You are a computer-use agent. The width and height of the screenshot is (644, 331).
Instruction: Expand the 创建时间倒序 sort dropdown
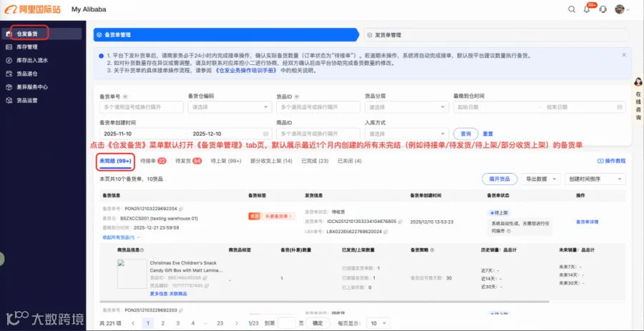pyautogui.click(x=595, y=179)
